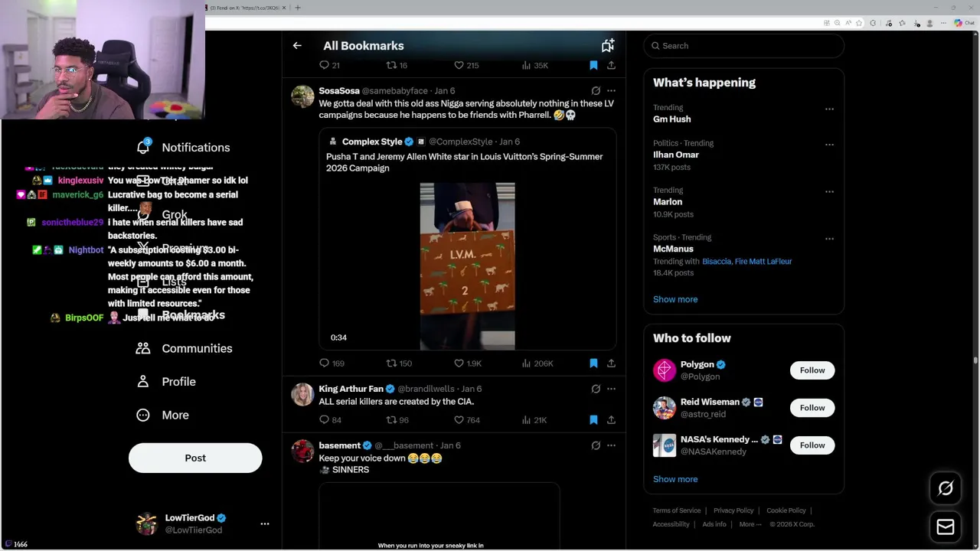The height and width of the screenshot is (551, 980).
Task: Open account menu beside LowTierGod
Action: 265,524
